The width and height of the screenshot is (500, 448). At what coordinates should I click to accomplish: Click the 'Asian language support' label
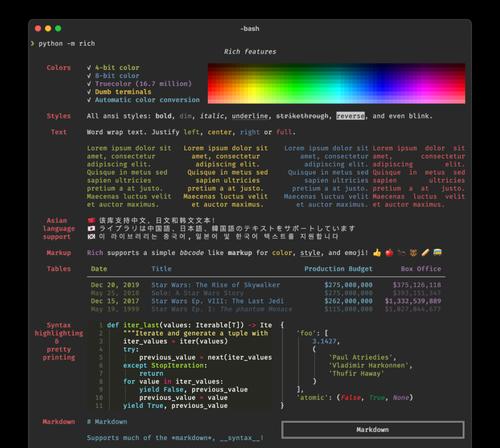click(x=59, y=229)
